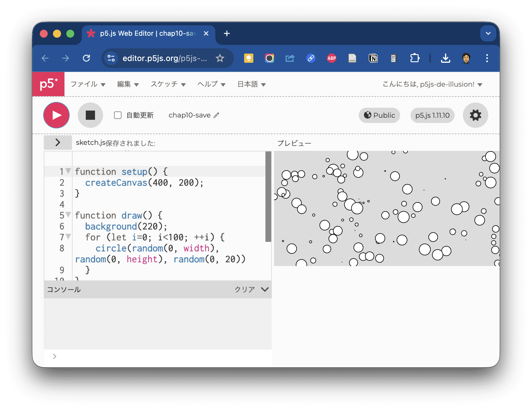Open the 日本語 language dropdown
The image size is (532, 410).
[x=251, y=84]
